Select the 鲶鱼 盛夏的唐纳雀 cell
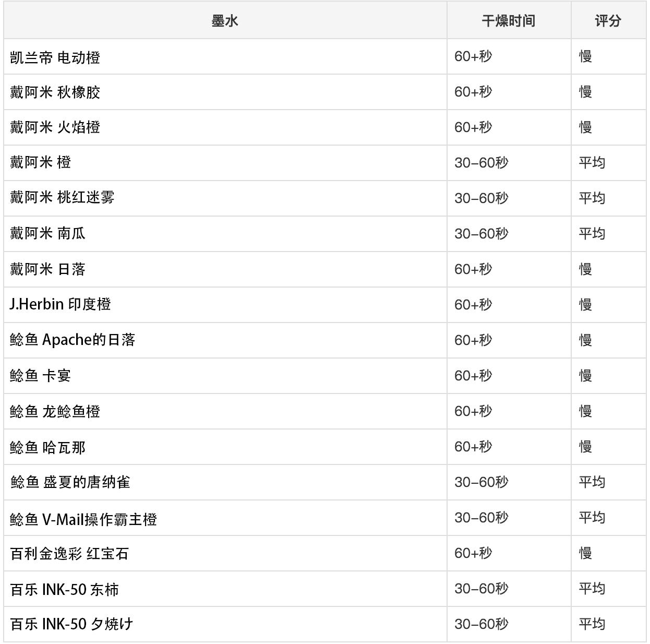The width and height of the screenshot is (650, 644). (x=70, y=482)
